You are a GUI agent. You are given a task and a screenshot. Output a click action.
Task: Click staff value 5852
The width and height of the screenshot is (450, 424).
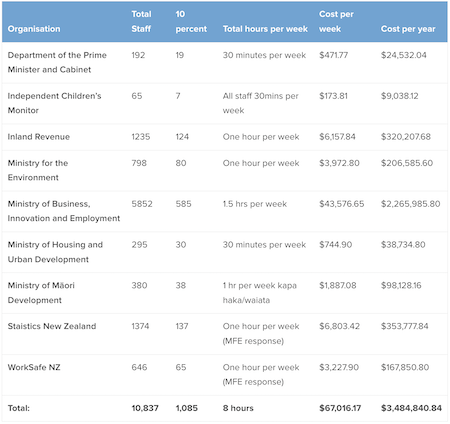142,204
